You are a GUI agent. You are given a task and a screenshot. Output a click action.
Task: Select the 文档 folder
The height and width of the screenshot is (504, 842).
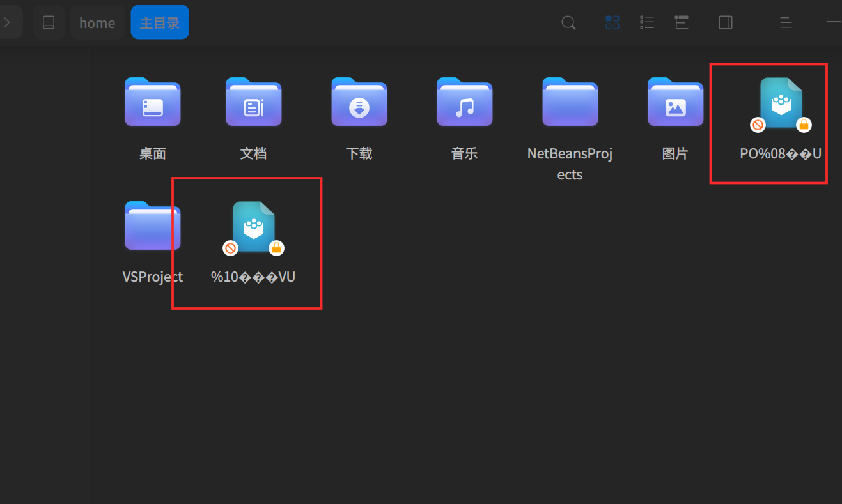point(254,119)
